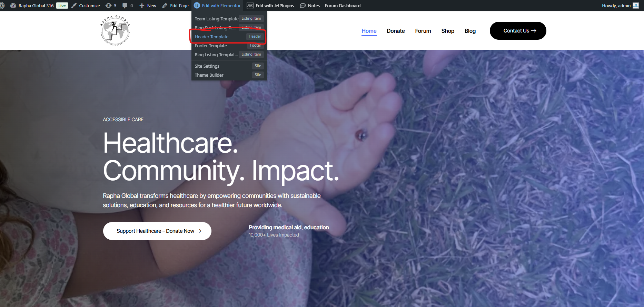Go to the Donate page link

coord(396,31)
